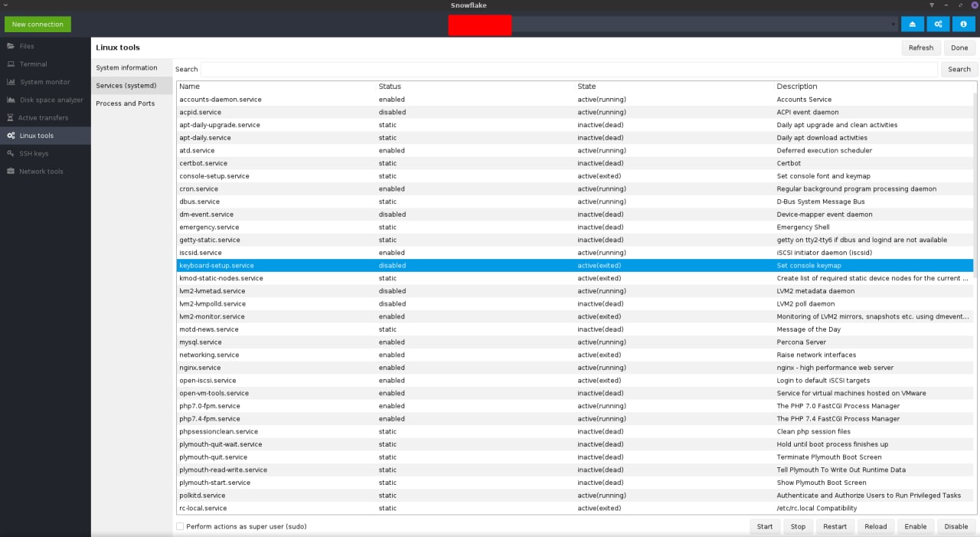Image resolution: width=980 pixels, height=537 pixels.
Task: Go to Terminal in sidebar
Action: point(45,64)
